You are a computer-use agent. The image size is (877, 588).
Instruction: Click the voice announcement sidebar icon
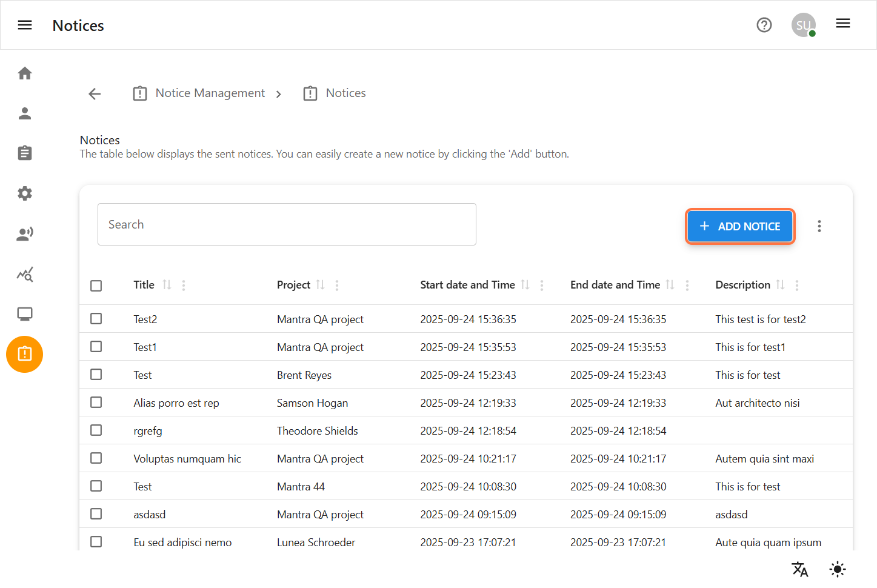(x=25, y=234)
